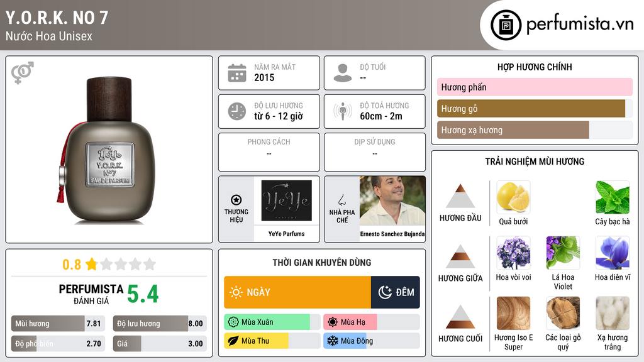
Task: Open the Hoa vòi voi note image
Action: 513,253
